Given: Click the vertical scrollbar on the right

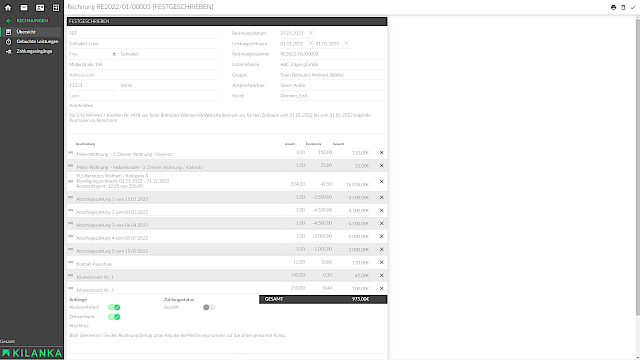Looking at the screenshot, I should [638, 167].
